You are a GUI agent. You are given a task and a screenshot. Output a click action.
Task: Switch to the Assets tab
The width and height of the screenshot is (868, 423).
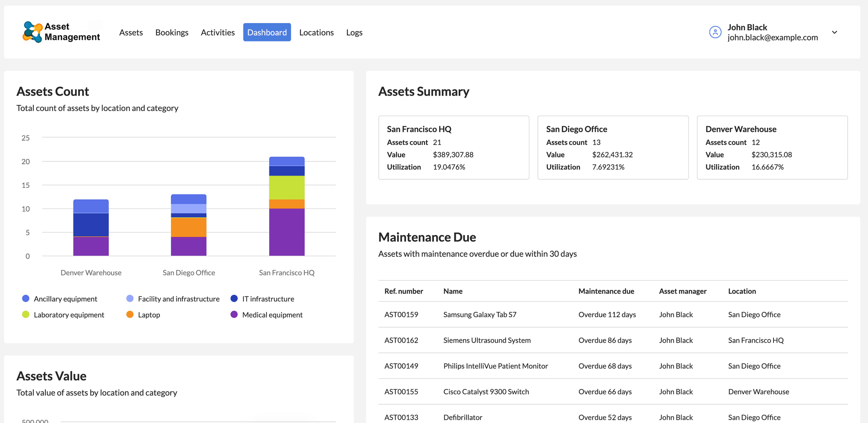click(x=131, y=32)
